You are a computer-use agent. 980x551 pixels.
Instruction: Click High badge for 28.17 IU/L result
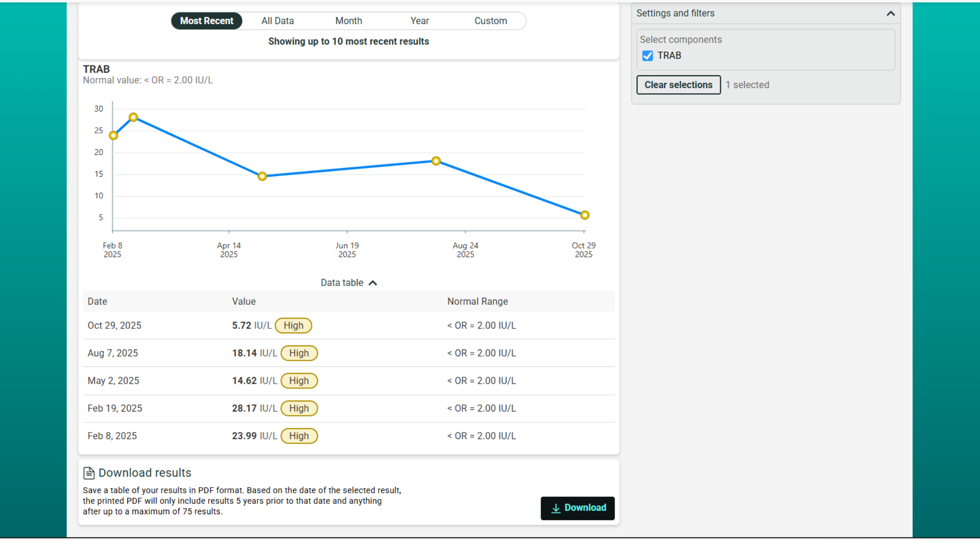[299, 408]
